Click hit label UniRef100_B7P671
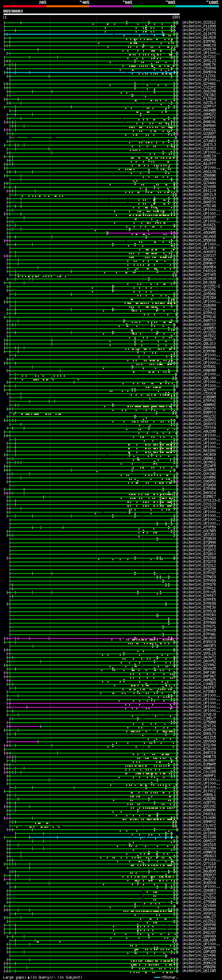 pyautogui.click(x=199, y=626)
